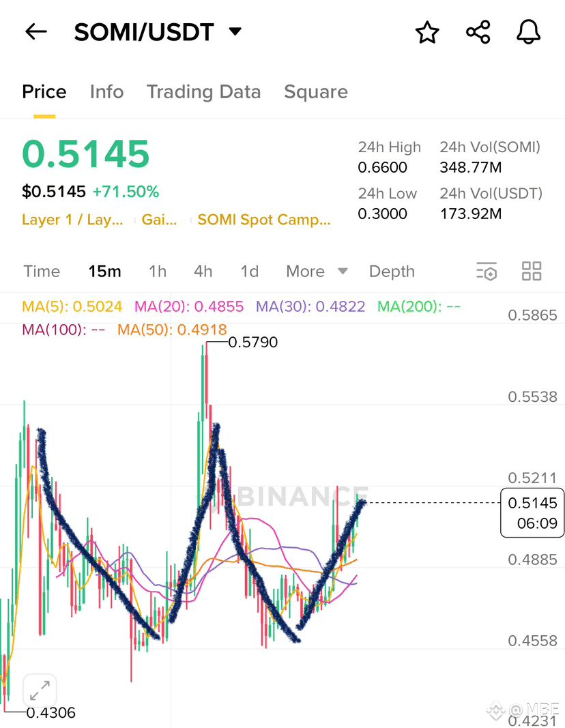Image resolution: width=565 pixels, height=728 pixels.
Task: Expand chart to fullscreen
Action: [x=40, y=690]
